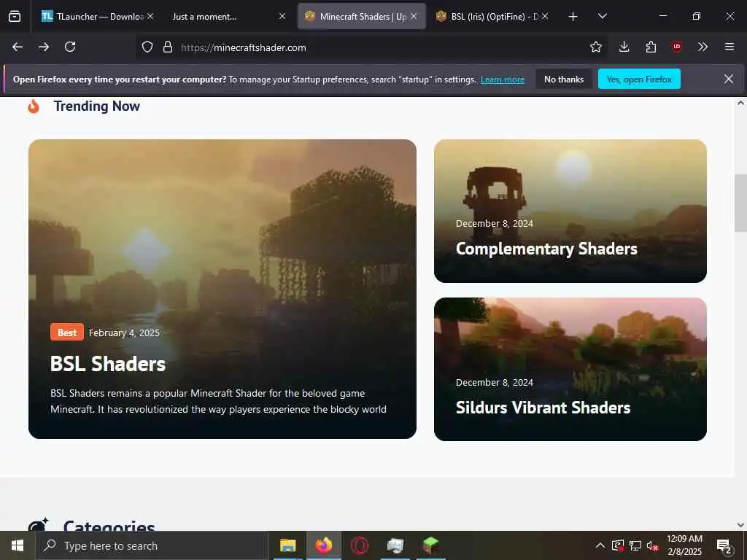Click the orange Best badge
Viewport: 747px width, 560px height.
67,332
